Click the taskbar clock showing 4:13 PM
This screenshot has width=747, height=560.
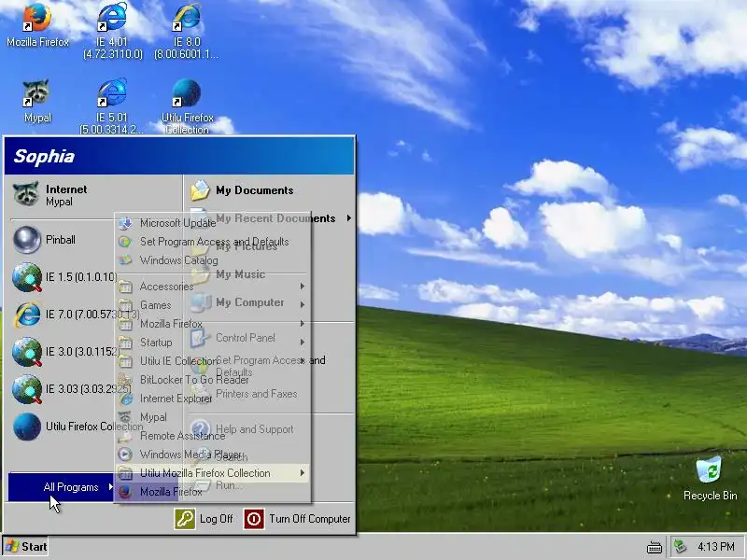coord(716,547)
